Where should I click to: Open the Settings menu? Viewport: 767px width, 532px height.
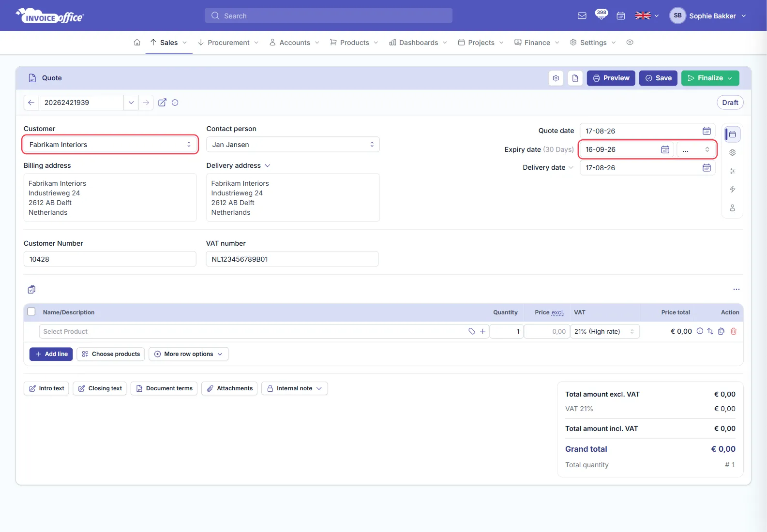(593, 43)
